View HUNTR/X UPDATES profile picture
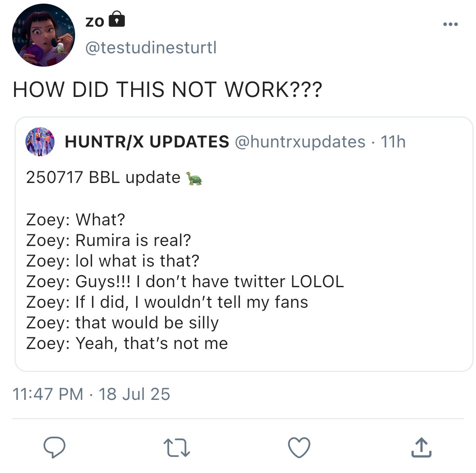 (x=40, y=141)
